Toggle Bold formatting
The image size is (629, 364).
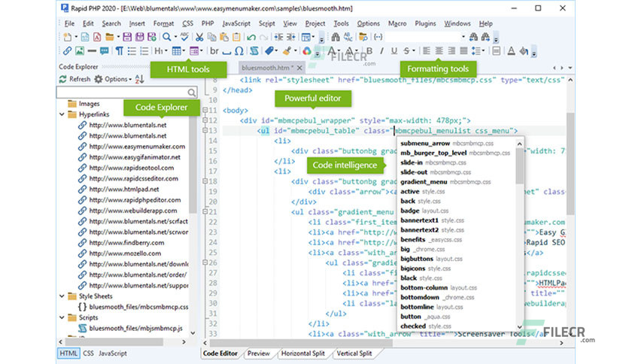[369, 51]
